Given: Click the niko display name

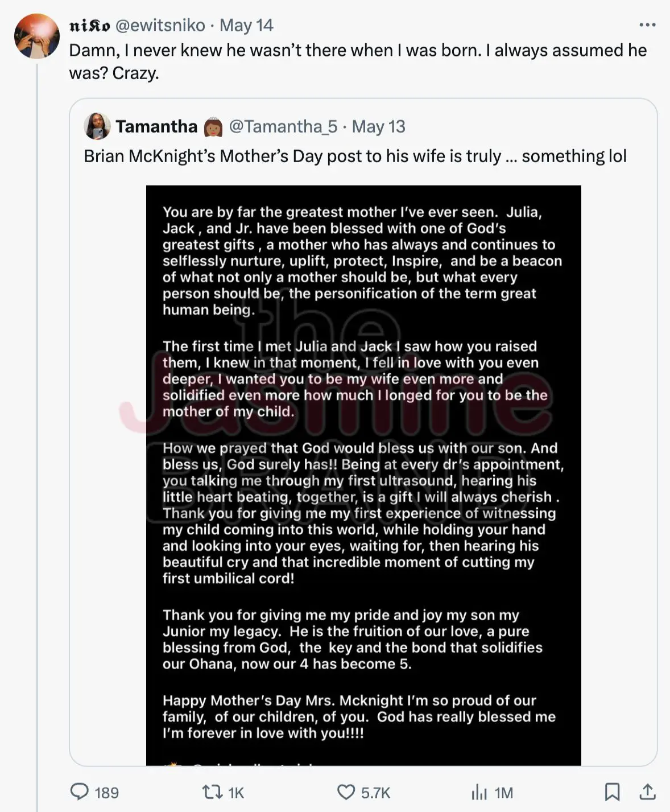Looking at the screenshot, I should 90,26.
